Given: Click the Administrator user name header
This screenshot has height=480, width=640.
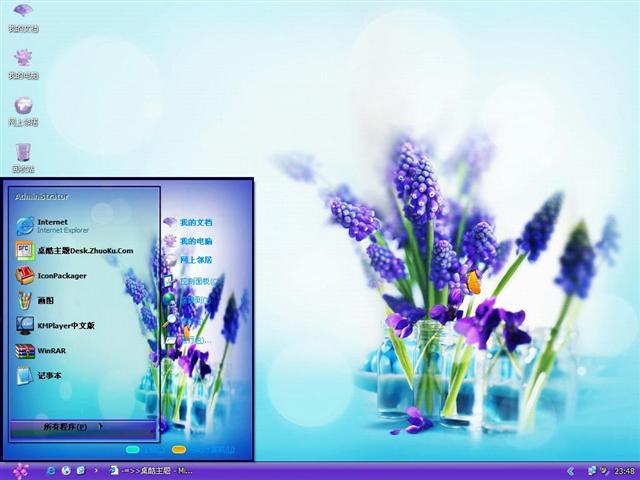Looking at the screenshot, I should (41, 196).
